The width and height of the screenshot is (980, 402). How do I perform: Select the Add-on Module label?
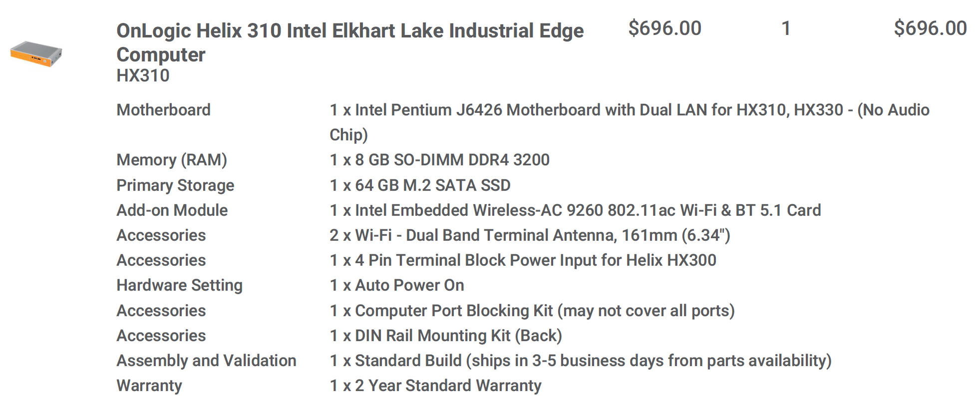[172, 210]
